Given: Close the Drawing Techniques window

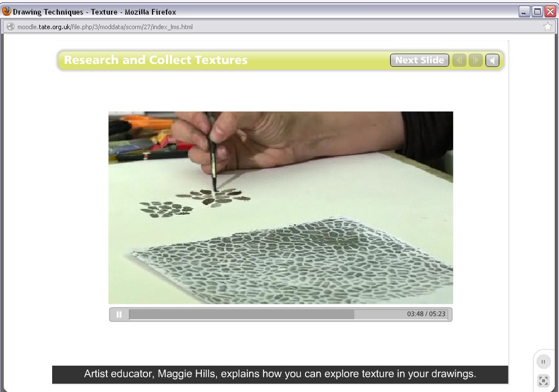Looking at the screenshot, I should point(551,12).
